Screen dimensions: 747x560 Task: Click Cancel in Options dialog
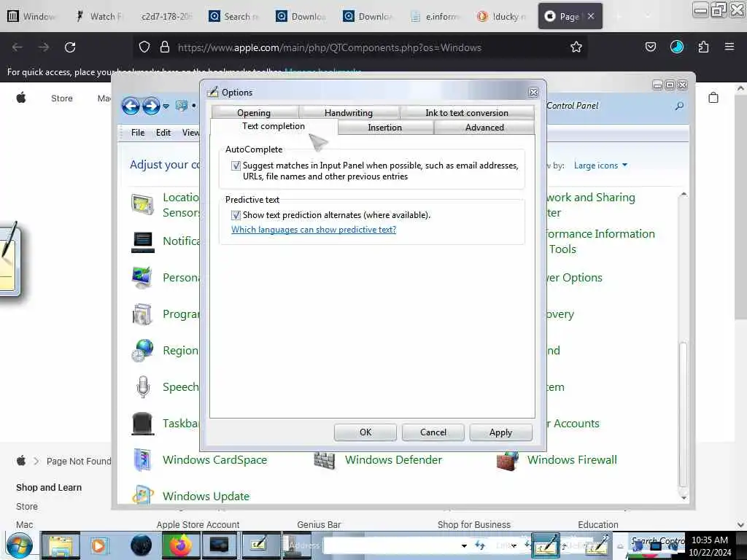coord(433,432)
